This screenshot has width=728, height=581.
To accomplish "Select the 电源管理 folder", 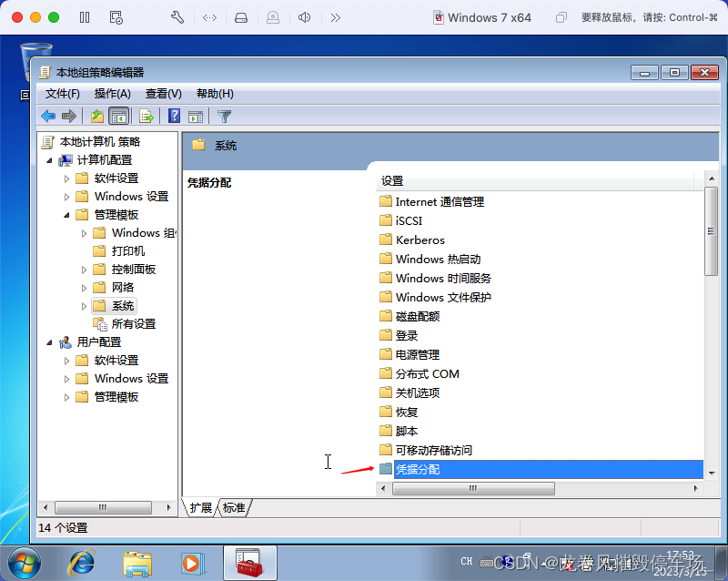I will 418,354.
